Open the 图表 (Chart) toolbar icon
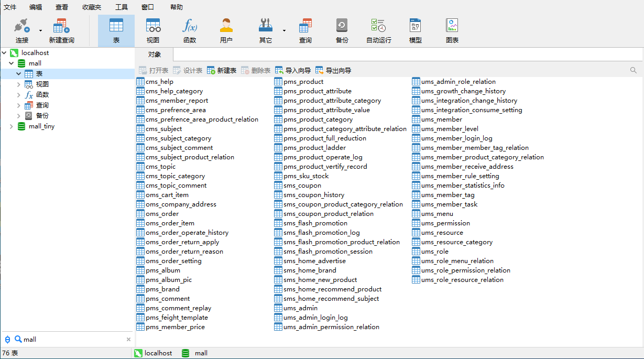The image size is (644, 359). (452, 30)
